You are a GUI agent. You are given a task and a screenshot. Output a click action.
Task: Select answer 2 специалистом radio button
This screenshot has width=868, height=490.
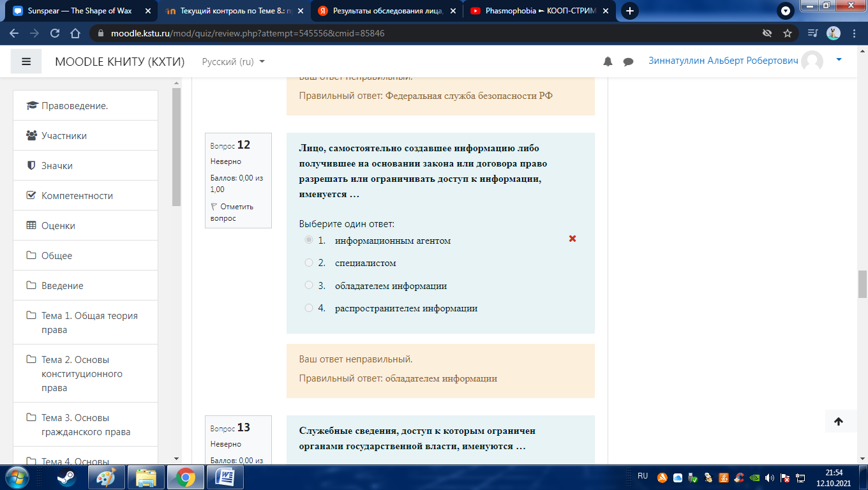click(309, 262)
